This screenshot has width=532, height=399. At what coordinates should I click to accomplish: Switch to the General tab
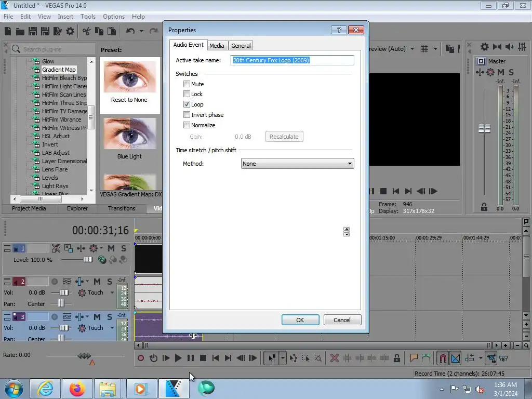click(x=241, y=46)
